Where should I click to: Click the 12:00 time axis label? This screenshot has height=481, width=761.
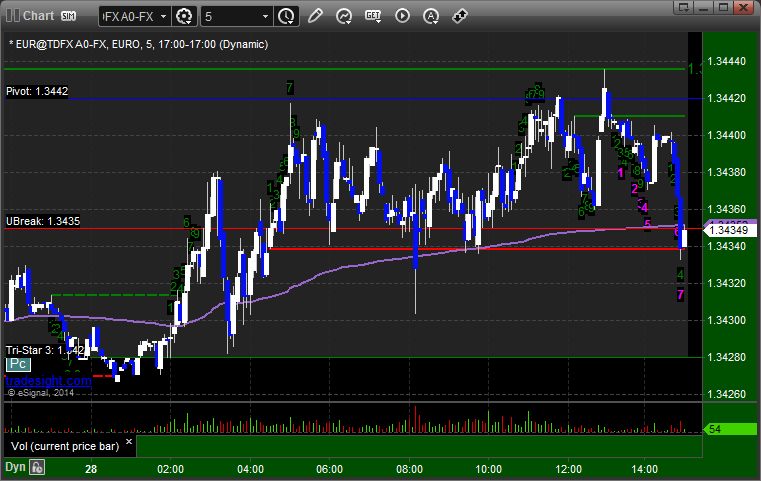coord(568,469)
